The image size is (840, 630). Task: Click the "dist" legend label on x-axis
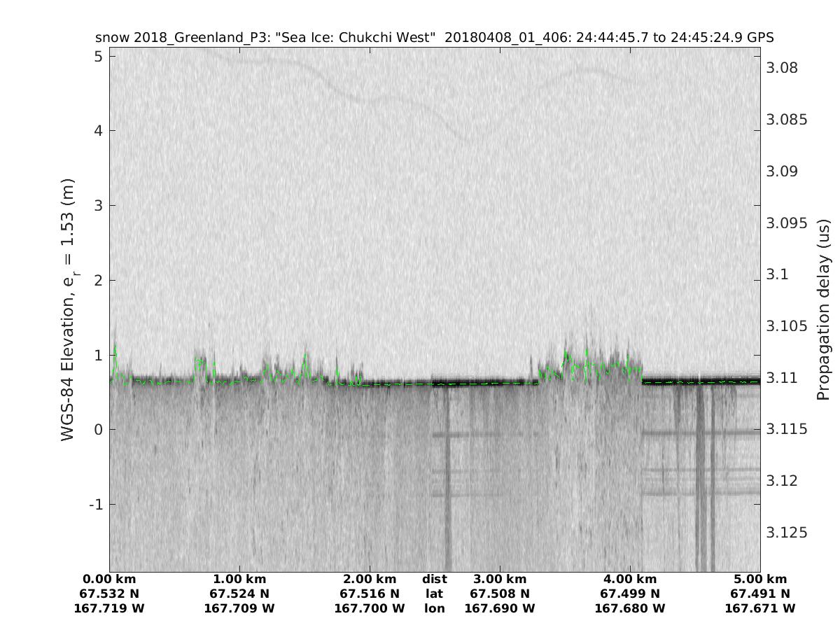click(435, 580)
